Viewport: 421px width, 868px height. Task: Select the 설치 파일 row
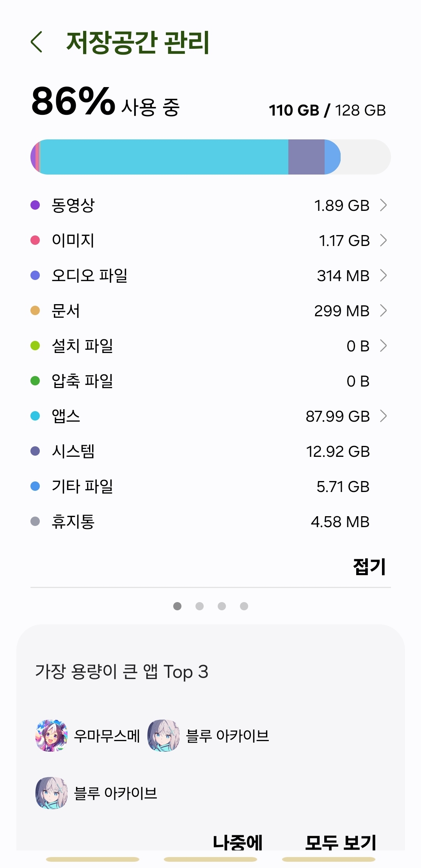[x=211, y=346]
